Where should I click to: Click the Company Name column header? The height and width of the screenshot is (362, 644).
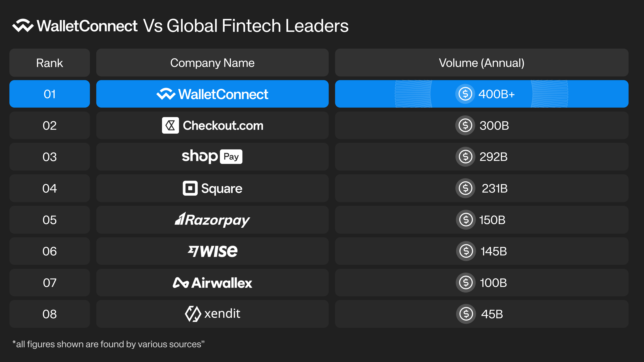(212, 63)
